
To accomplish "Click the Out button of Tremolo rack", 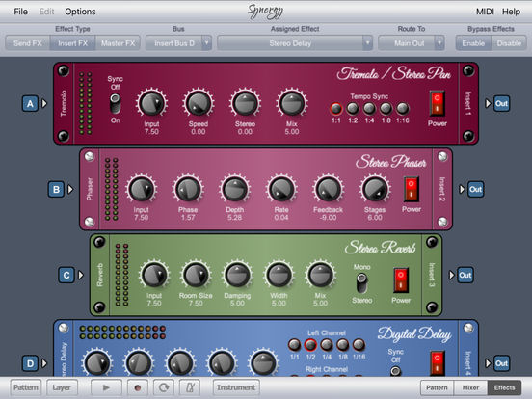I will [501, 103].
